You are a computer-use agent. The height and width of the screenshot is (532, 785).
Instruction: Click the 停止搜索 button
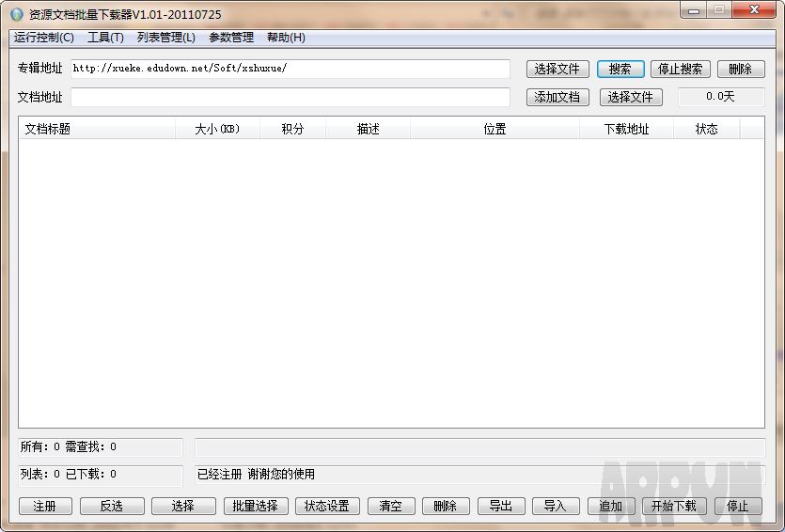point(681,69)
